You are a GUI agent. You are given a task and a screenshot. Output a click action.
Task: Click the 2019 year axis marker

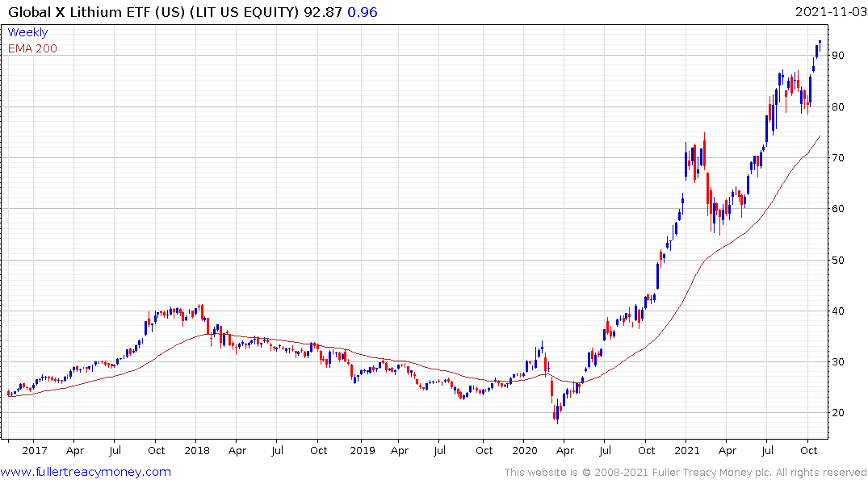362,450
